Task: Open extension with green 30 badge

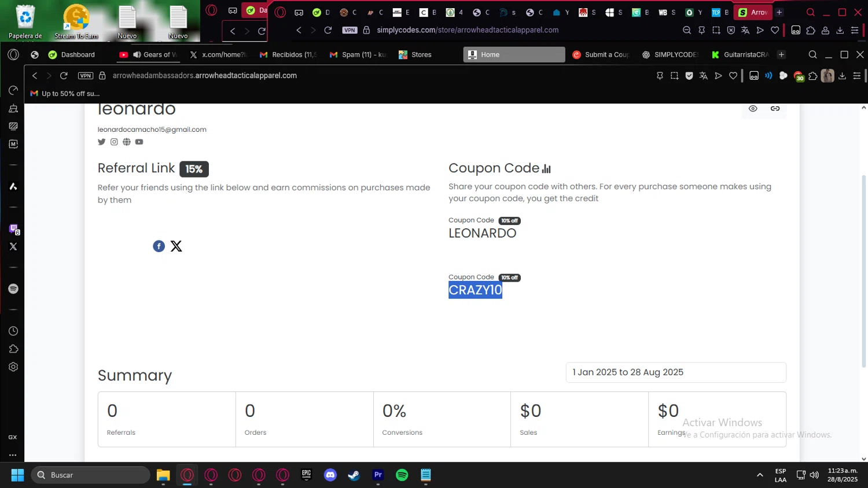Action: (799, 76)
